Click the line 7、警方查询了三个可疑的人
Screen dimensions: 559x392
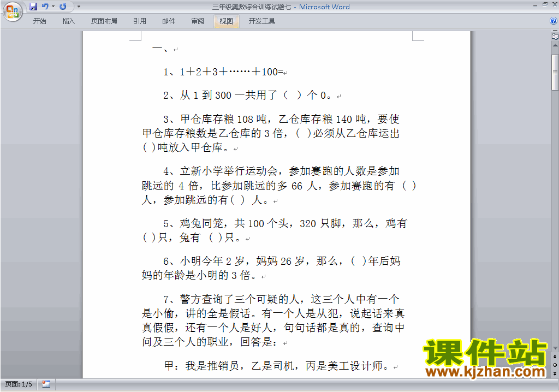tap(281, 299)
